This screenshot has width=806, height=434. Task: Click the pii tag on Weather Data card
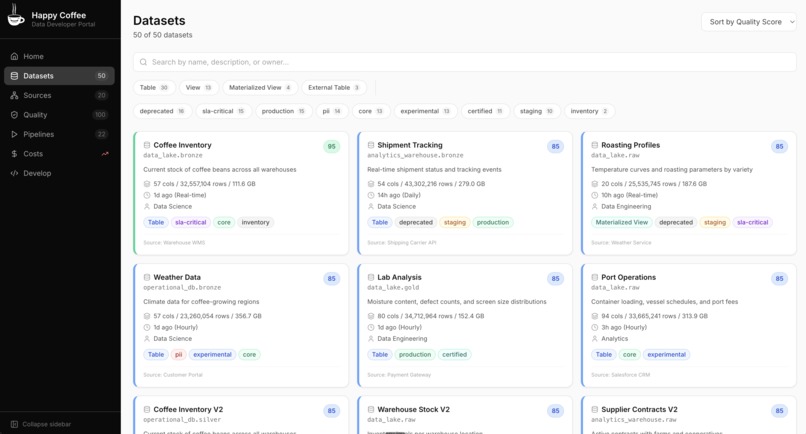tap(178, 354)
